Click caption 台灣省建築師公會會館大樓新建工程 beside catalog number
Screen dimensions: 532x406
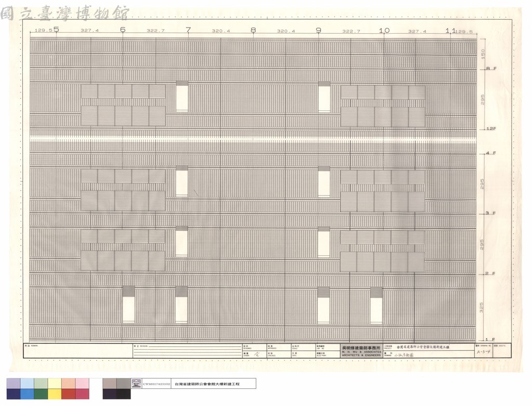(x=207, y=384)
